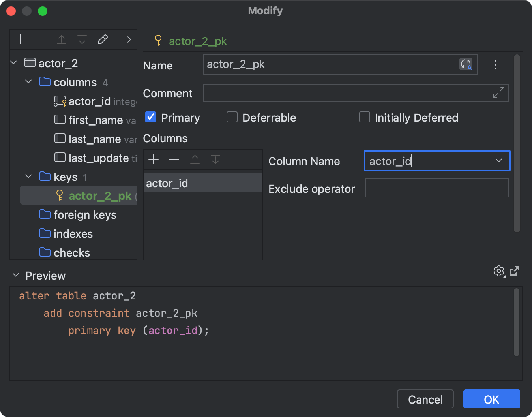Click the add object plus icon in tree toolbar
Image resolution: width=532 pixels, height=417 pixels.
pos(20,39)
